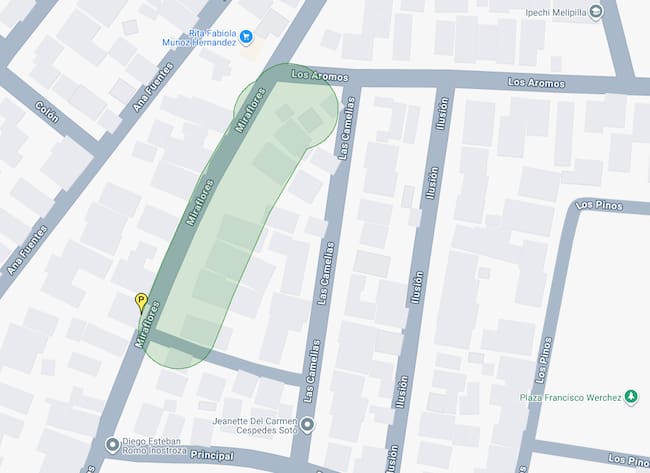Select the Diego Esteban Romo Inostroza text
Viewport: 650px width, 473px height.
154,446
